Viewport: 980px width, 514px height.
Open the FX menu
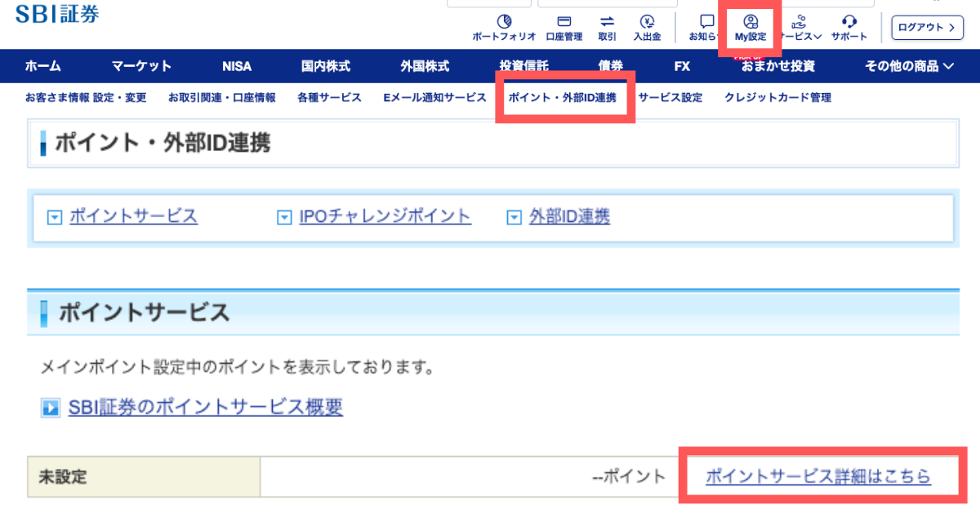[x=682, y=66]
